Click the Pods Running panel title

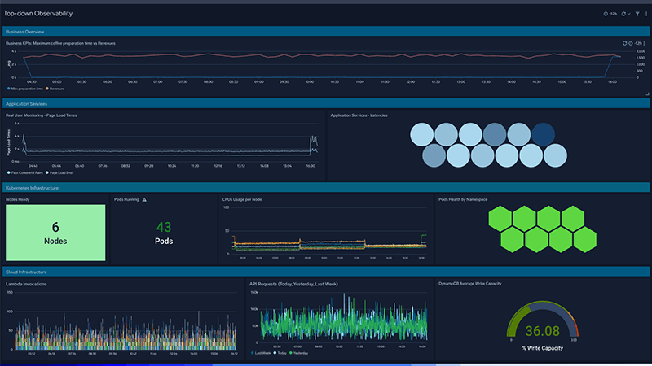pos(126,199)
